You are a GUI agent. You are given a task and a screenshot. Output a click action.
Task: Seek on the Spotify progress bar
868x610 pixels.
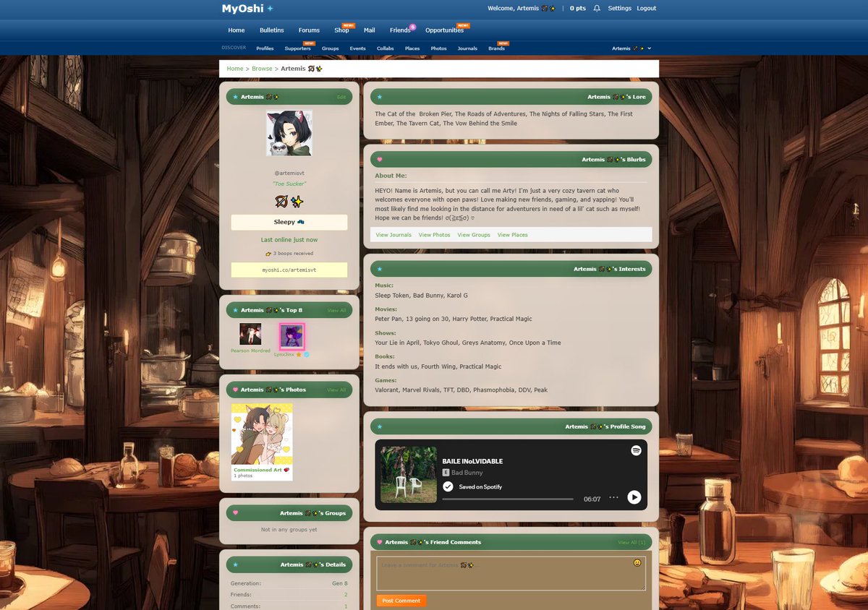(508, 499)
